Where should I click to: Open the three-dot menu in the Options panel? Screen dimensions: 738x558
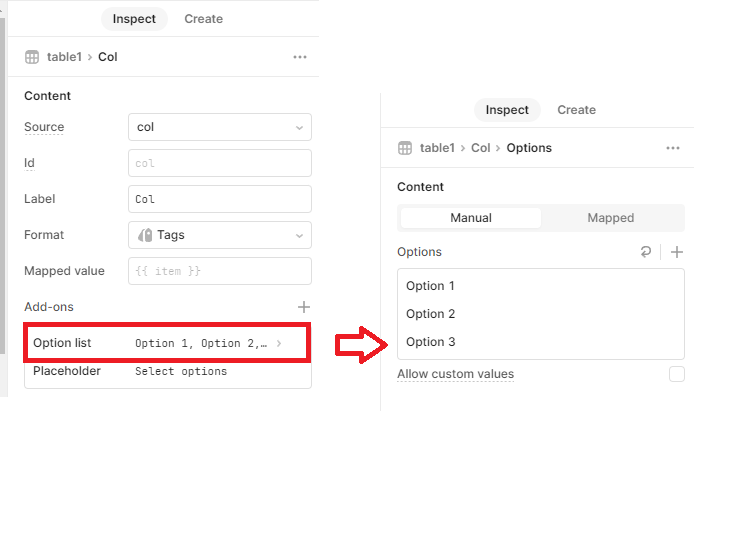coord(673,148)
